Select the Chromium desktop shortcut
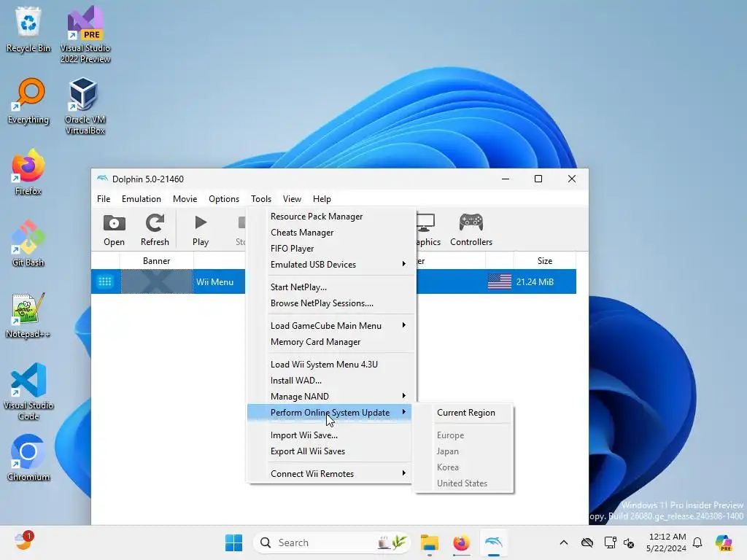The height and width of the screenshot is (560, 747). [x=28, y=458]
